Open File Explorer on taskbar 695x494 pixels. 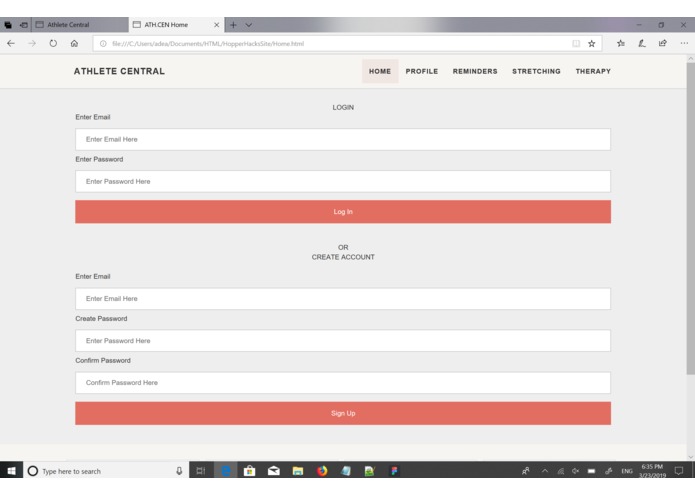point(298,471)
